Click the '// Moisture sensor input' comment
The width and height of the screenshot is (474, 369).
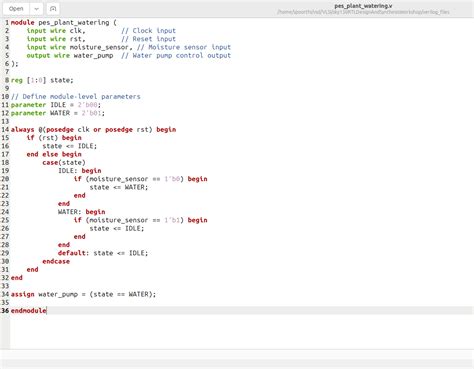(x=184, y=47)
